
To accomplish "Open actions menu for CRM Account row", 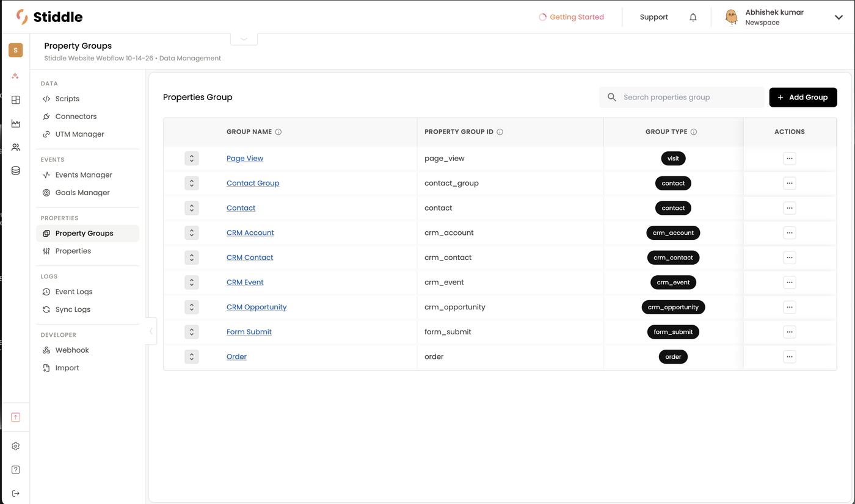I will 790,232.
